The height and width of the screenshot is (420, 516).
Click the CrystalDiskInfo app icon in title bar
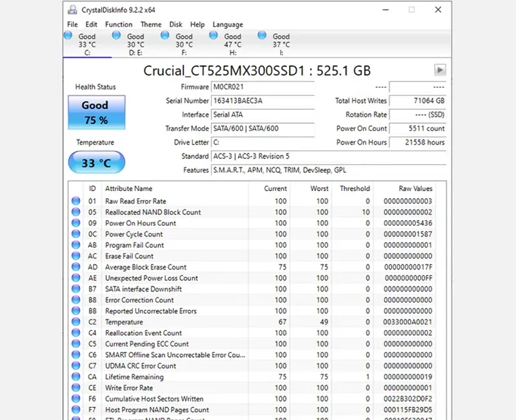click(x=72, y=10)
